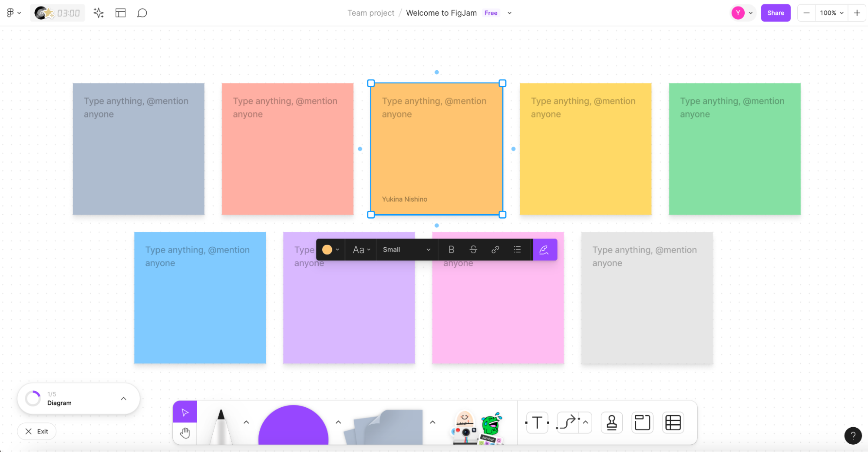This screenshot has width=868, height=452.
Task: Start the 03:00 timer
Action: click(x=57, y=13)
